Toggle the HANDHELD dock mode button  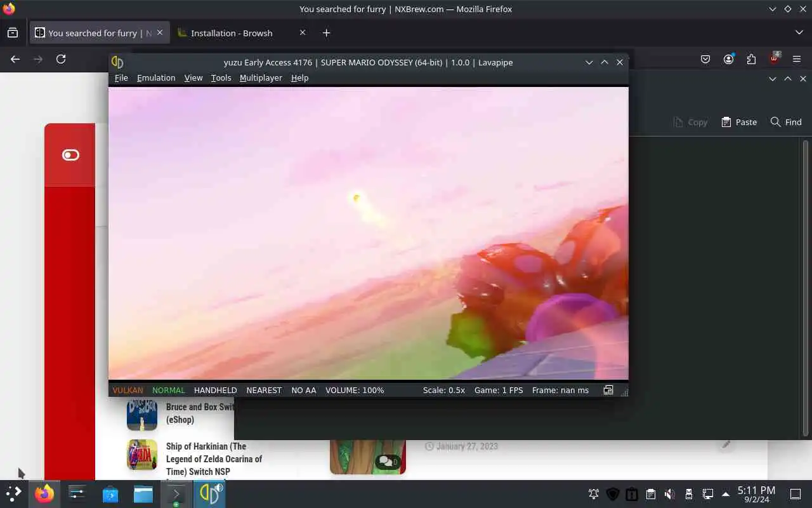click(215, 390)
